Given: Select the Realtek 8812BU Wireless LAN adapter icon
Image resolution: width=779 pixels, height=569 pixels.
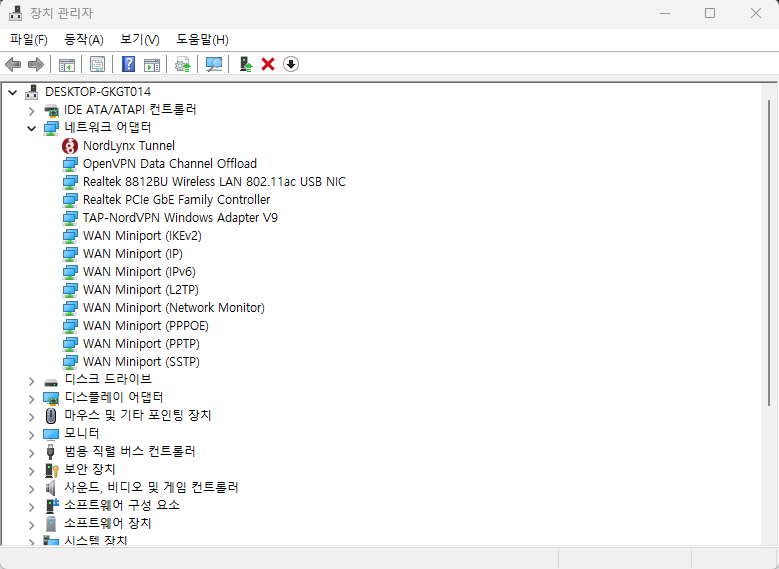Looking at the screenshot, I should [x=70, y=182].
